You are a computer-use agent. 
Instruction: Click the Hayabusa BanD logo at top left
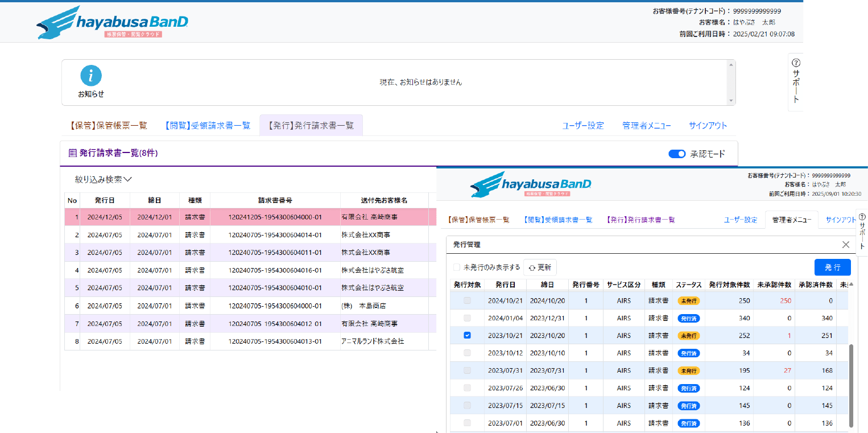112,23
